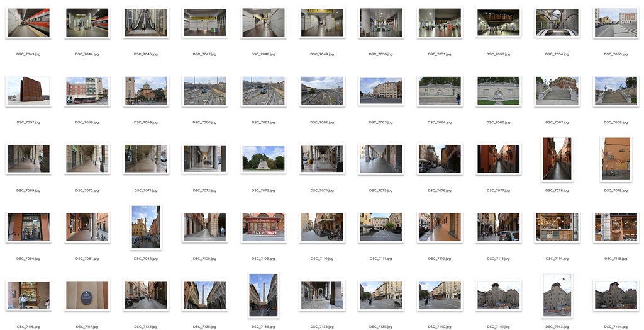
Task: Select the DSC_7074.jpg thumbnail
Action: [322, 159]
